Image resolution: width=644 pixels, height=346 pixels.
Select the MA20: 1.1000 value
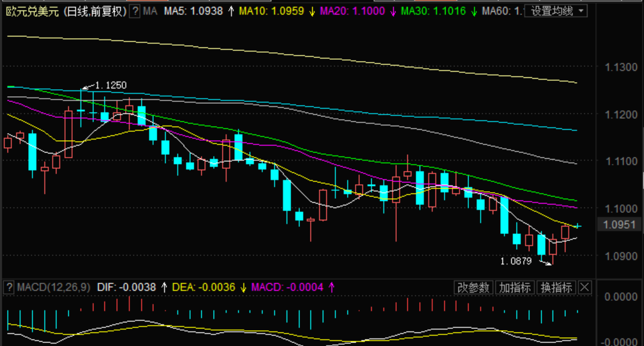click(352, 11)
